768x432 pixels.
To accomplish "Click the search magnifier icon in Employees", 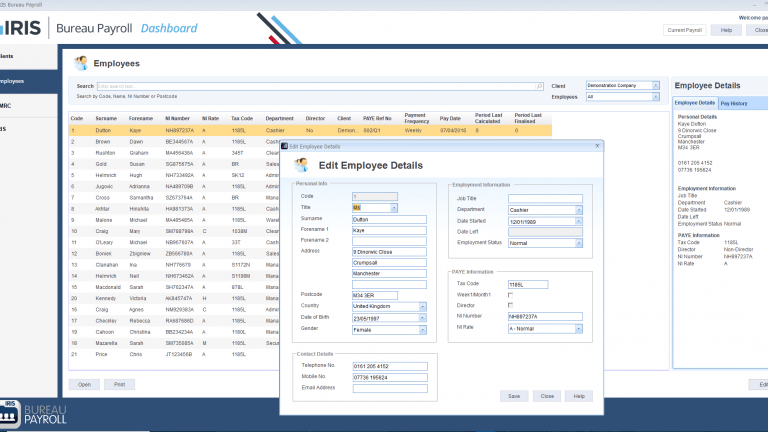I will coord(539,86).
